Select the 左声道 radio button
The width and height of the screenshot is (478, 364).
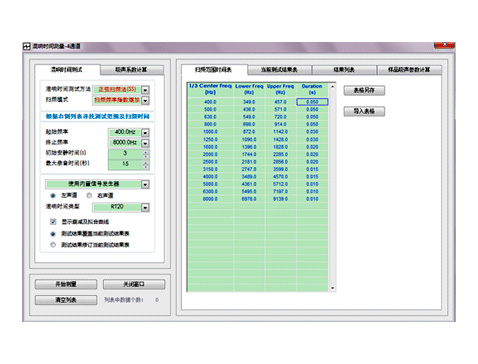[x=53, y=196]
